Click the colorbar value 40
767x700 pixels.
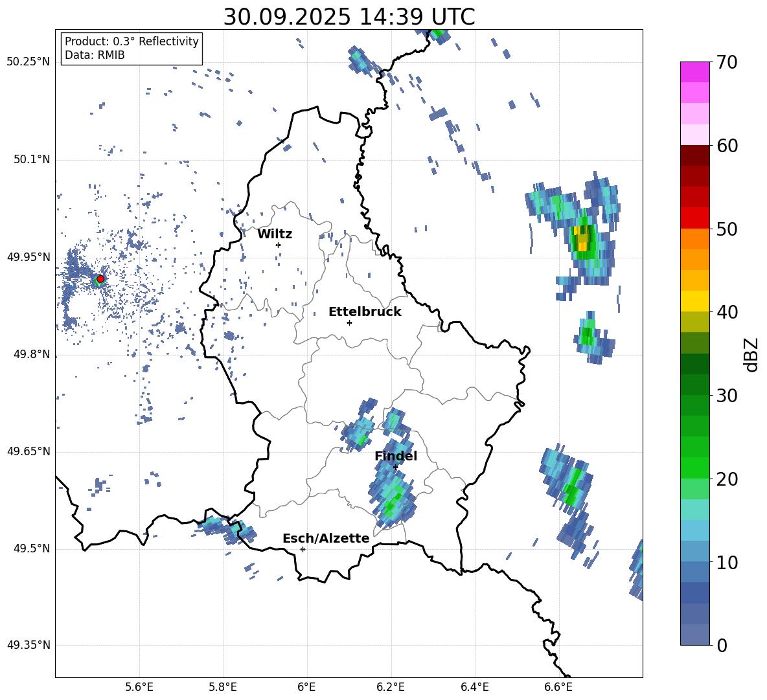point(727,312)
